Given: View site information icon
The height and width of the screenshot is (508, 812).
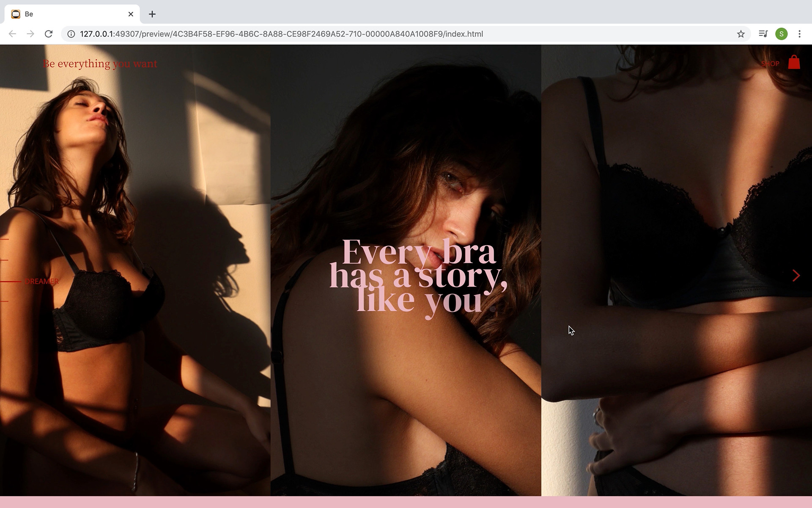Looking at the screenshot, I should coord(71,34).
